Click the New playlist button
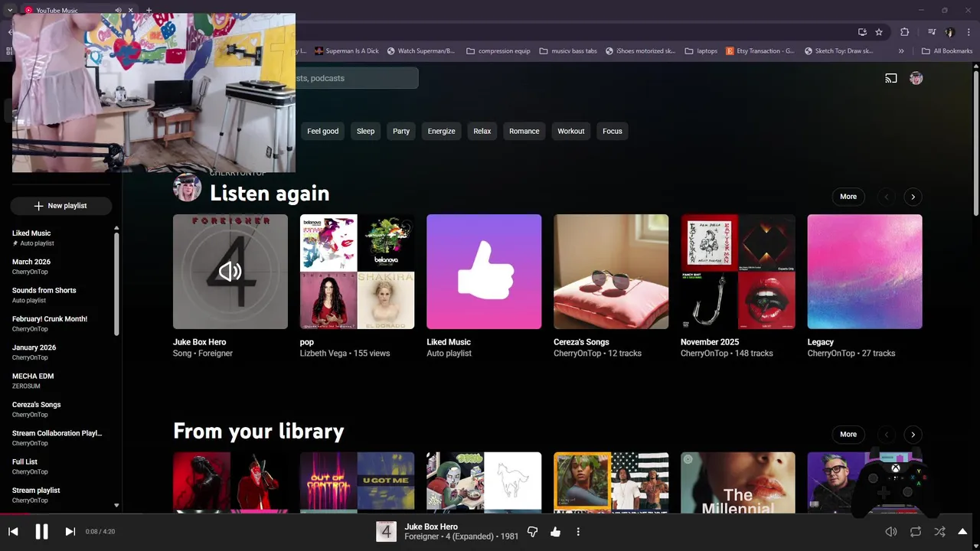 [x=61, y=206]
